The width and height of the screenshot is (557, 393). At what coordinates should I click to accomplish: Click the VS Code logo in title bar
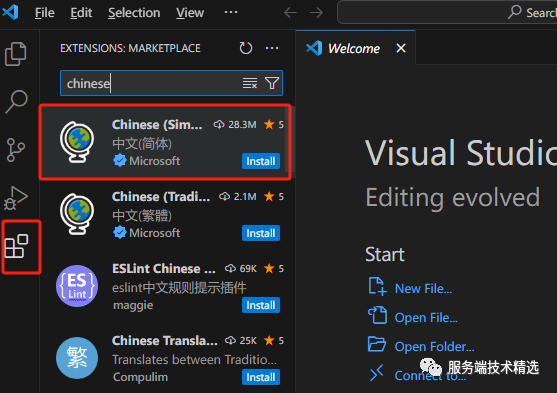click(10, 12)
